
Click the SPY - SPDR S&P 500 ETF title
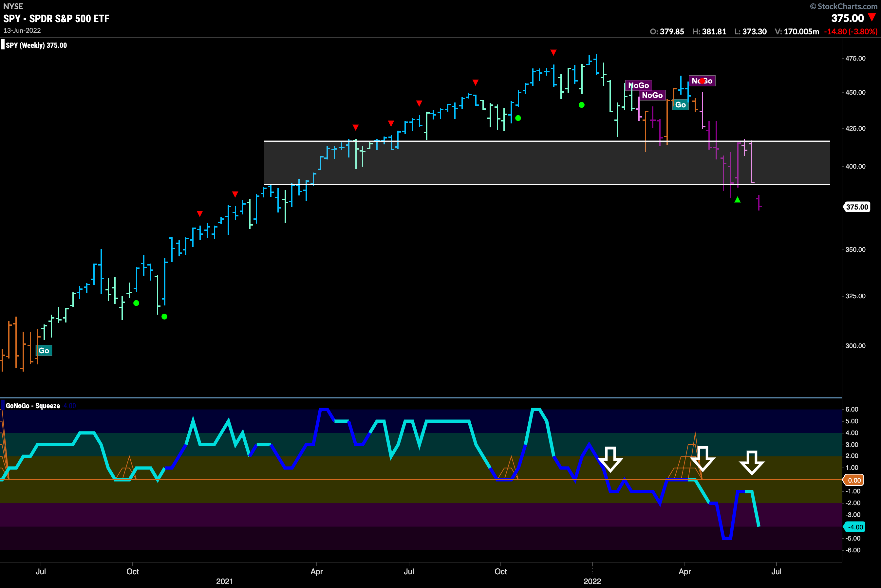click(x=56, y=19)
